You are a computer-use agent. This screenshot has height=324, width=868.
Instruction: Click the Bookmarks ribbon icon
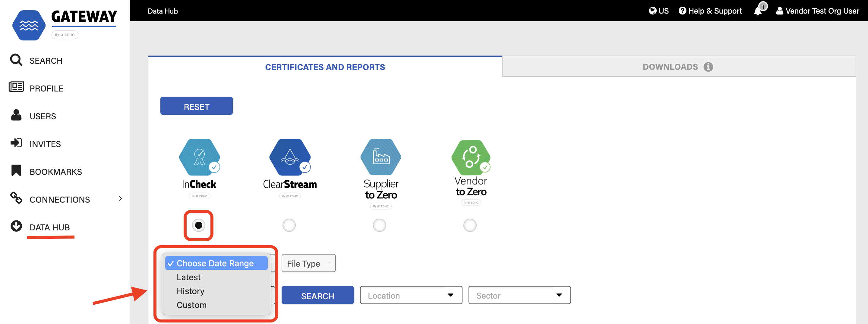pyautogui.click(x=16, y=170)
